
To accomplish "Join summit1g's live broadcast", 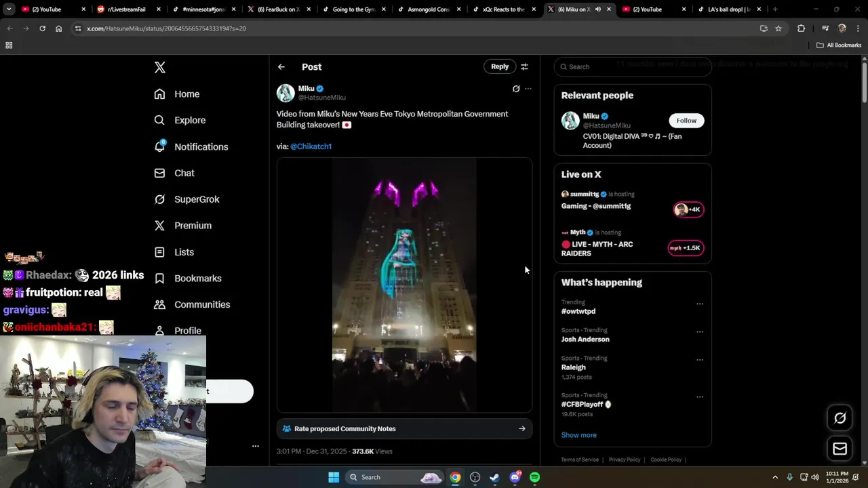I will click(x=689, y=209).
